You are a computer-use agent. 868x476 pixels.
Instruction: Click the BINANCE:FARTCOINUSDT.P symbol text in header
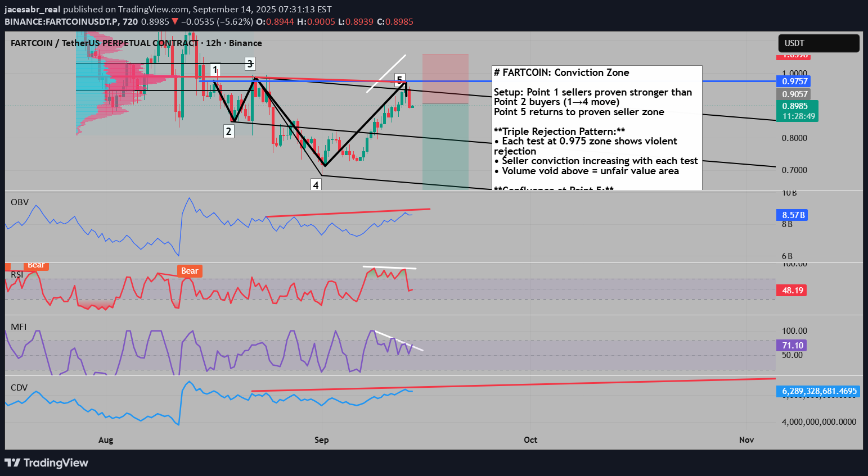tap(62, 21)
